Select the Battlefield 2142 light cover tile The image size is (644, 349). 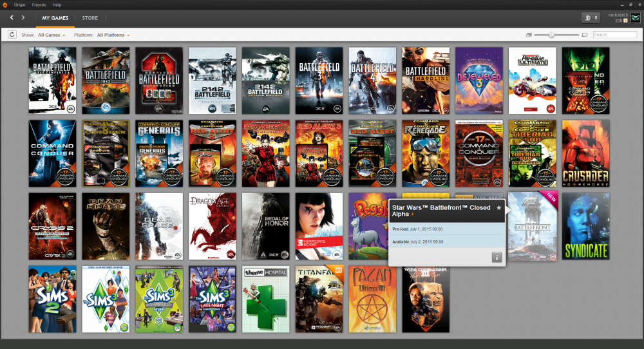point(213,80)
